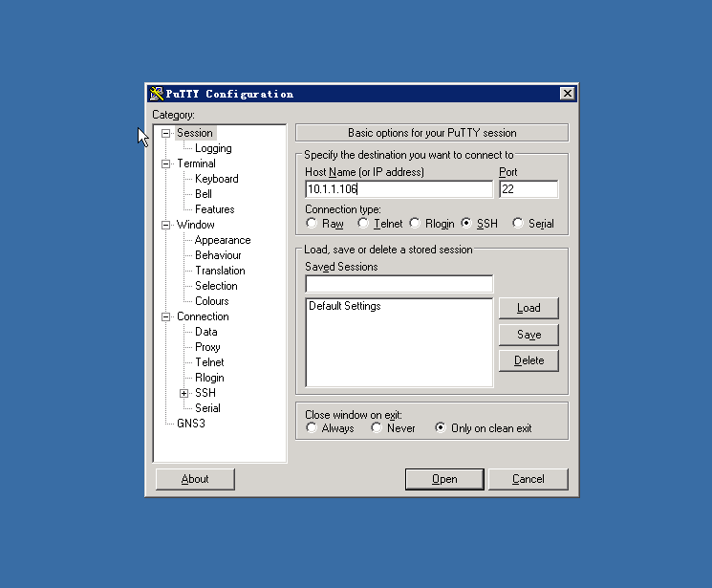
Task: Open the Behaviour category
Action: pyautogui.click(x=218, y=255)
